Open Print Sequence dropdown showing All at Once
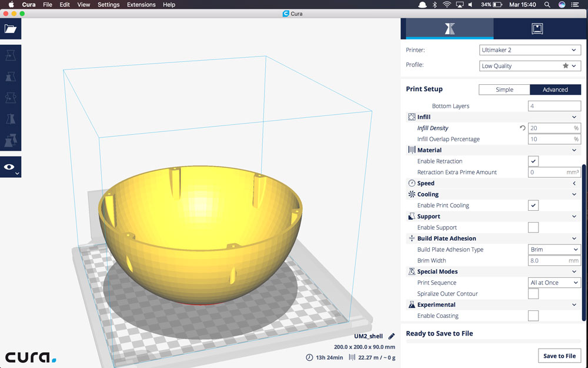 click(554, 283)
